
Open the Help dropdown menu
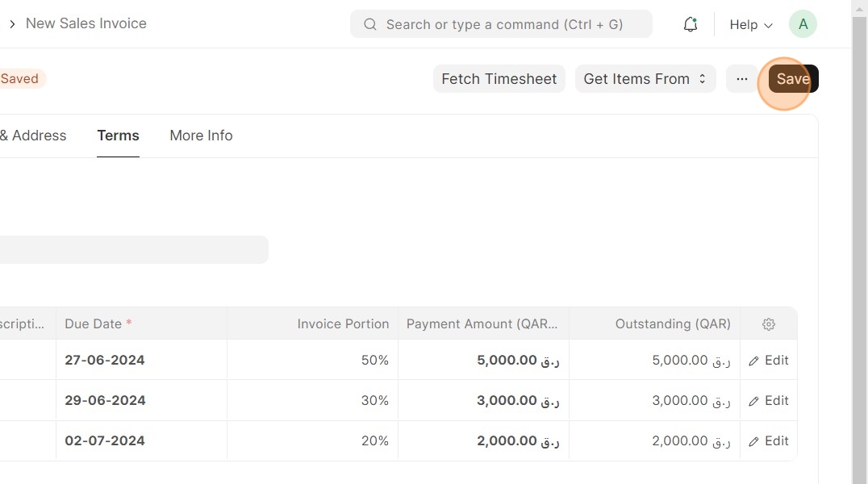(750, 25)
